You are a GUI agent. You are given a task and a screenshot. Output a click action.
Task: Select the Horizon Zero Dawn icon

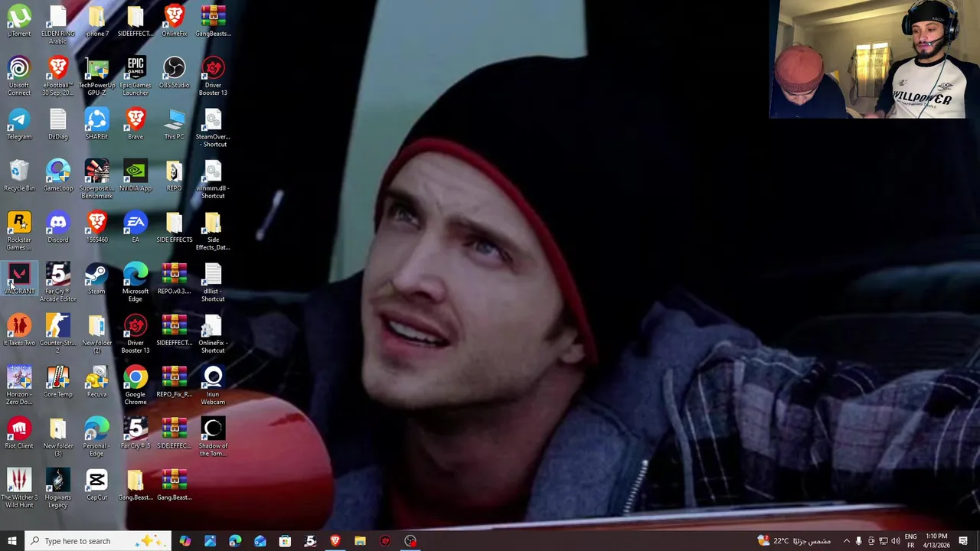19,385
